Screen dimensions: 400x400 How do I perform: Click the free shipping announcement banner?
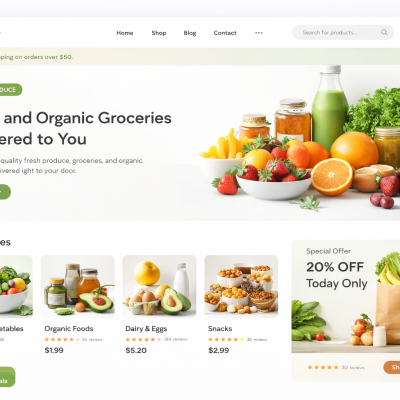coord(200,57)
